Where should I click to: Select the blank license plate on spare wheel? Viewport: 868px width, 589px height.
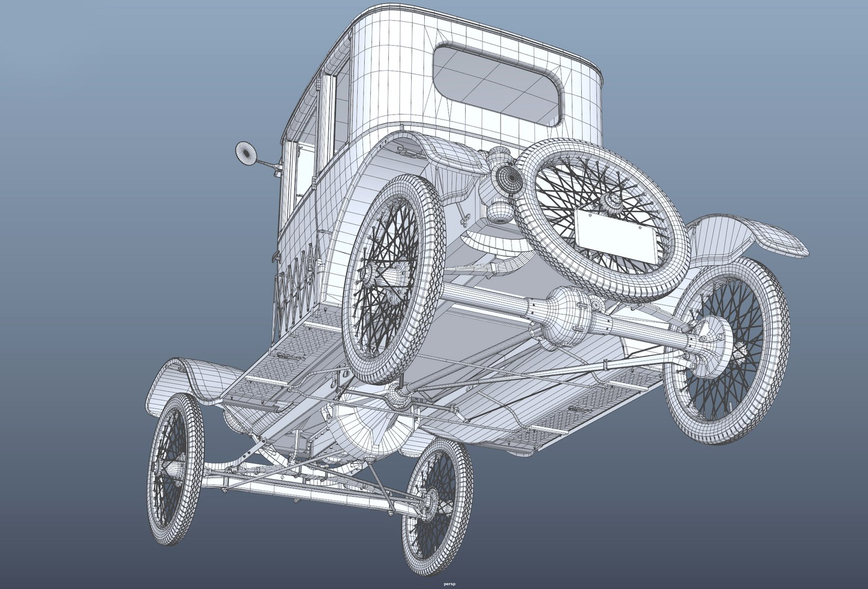pos(616,237)
